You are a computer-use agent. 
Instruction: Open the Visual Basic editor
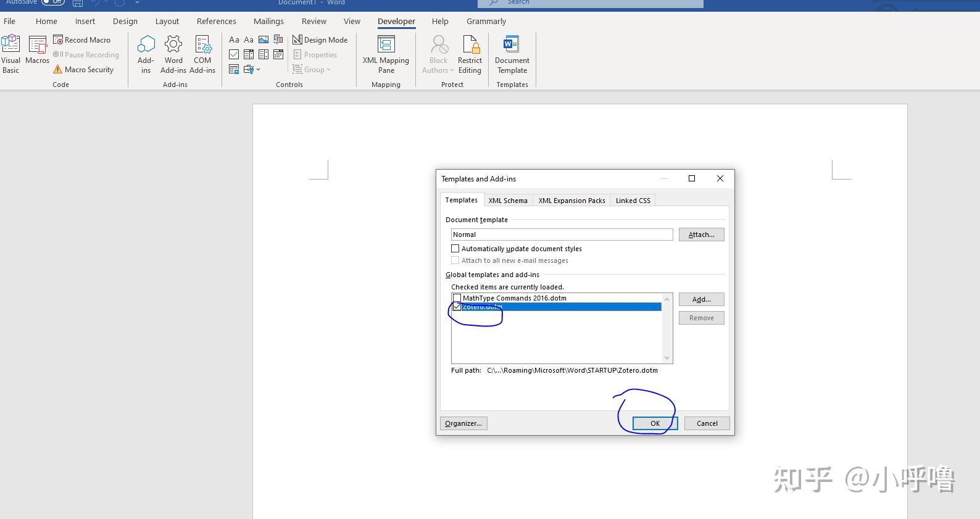10,54
